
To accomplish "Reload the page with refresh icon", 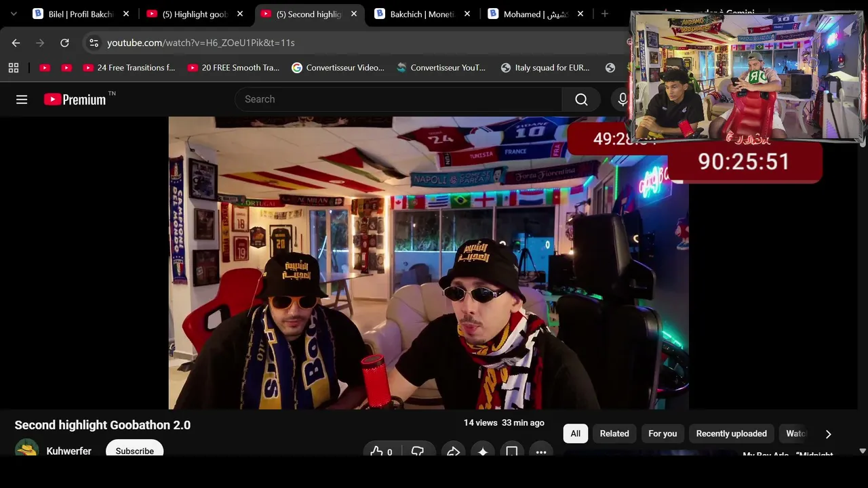I will click(x=64, y=43).
